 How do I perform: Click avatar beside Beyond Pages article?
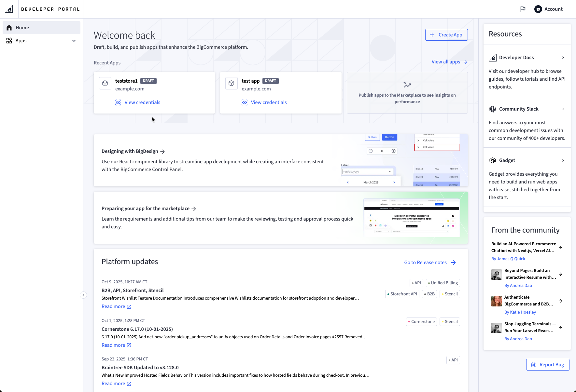(497, 275)
